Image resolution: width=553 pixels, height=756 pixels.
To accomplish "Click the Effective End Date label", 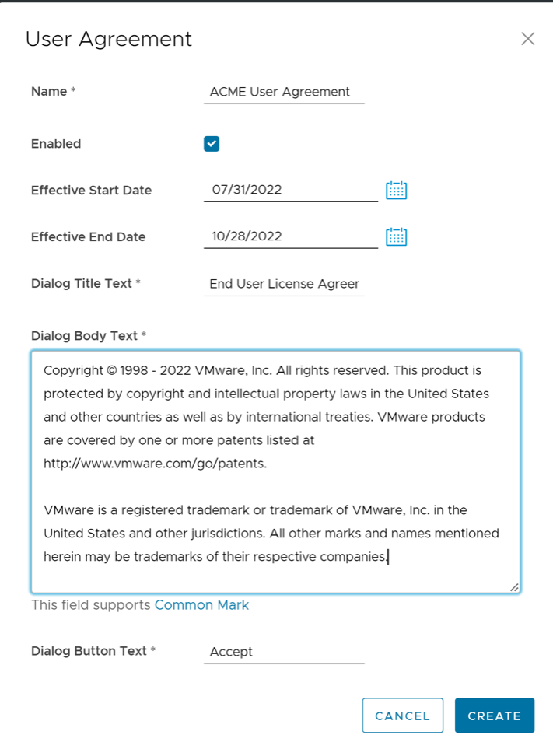I will click(x=88, y=237).
